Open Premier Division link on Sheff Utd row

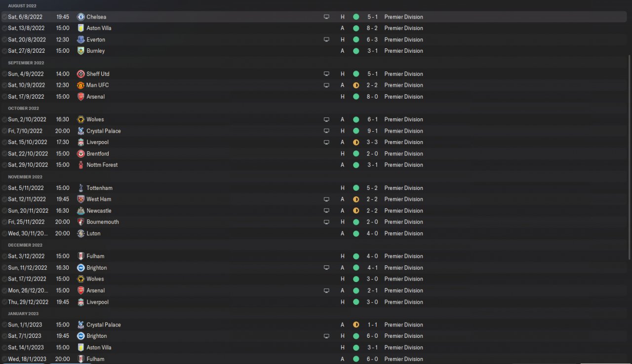[403, 74]
